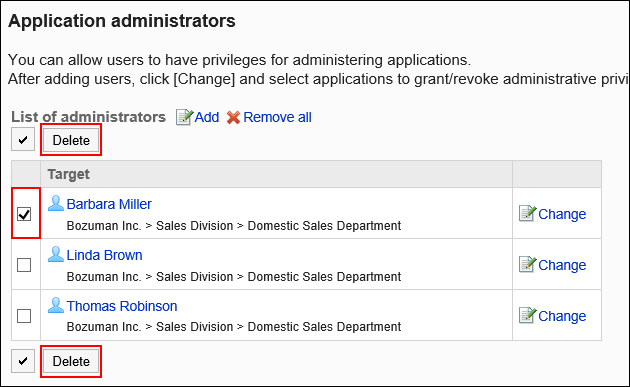The image size is (630, 387).
Task: Click the red X Remove all icon
Action: [233, 118]
